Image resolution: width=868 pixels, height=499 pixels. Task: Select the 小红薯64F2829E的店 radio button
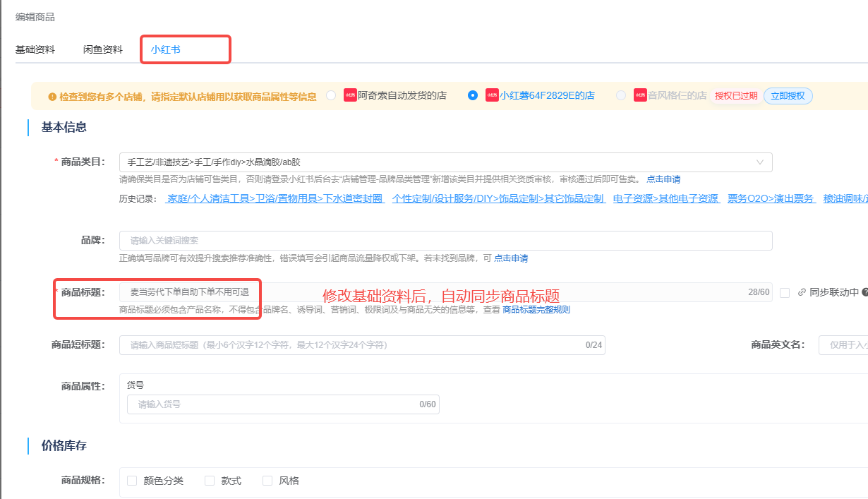[473, 95]
